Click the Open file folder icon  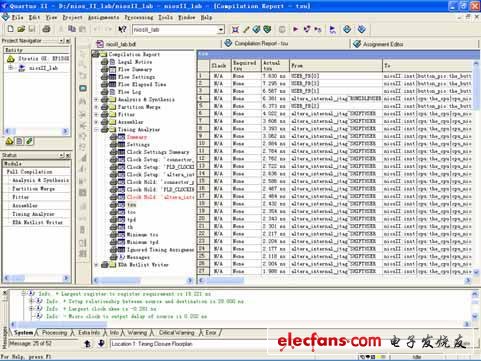[21, 29]
